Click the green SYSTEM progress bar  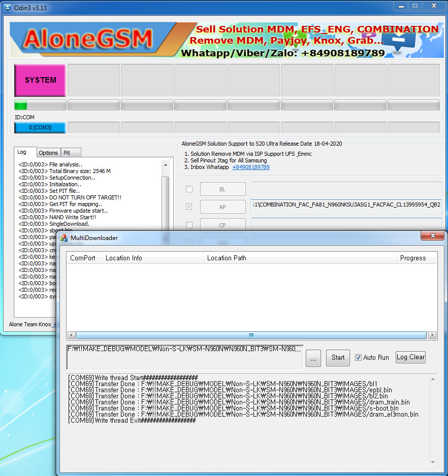click(40, 106)
